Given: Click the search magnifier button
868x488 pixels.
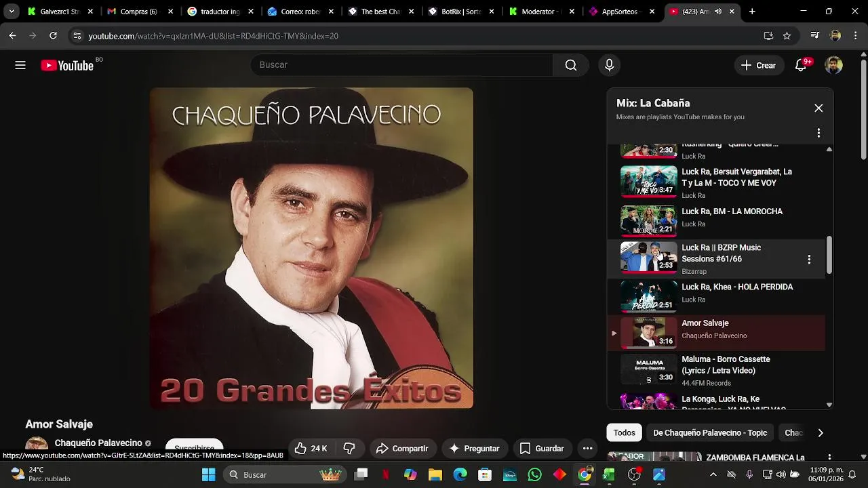Looking at the screenshot, I should tap(571, 65).
